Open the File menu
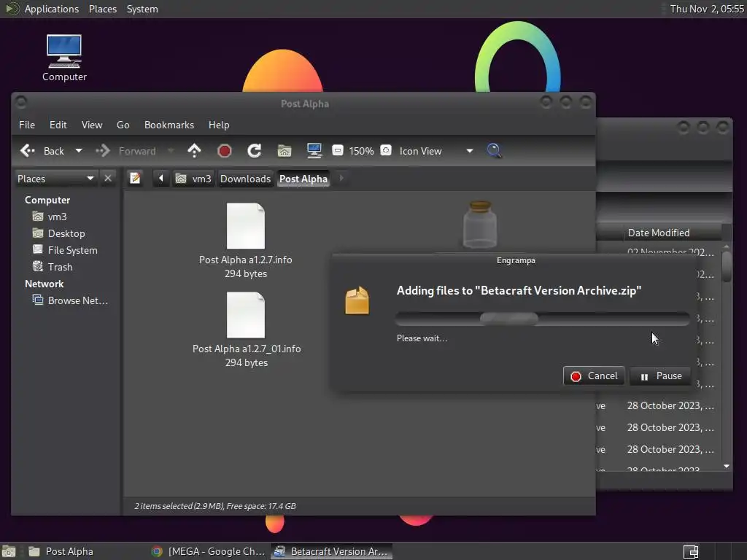The width and height of the screenshot is (747, 560). [x=27, y=125]
